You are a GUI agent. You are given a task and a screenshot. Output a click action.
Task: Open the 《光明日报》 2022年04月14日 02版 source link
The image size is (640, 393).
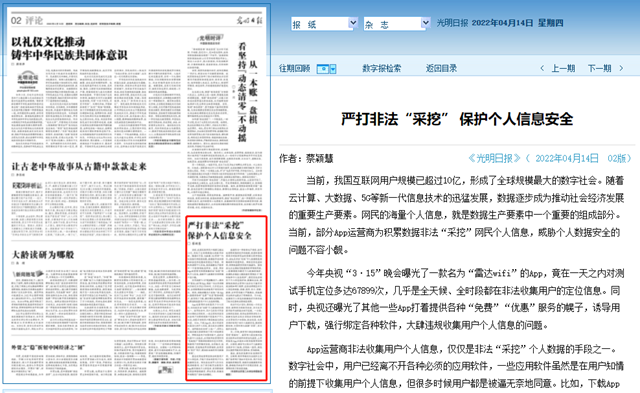(550, 158)
